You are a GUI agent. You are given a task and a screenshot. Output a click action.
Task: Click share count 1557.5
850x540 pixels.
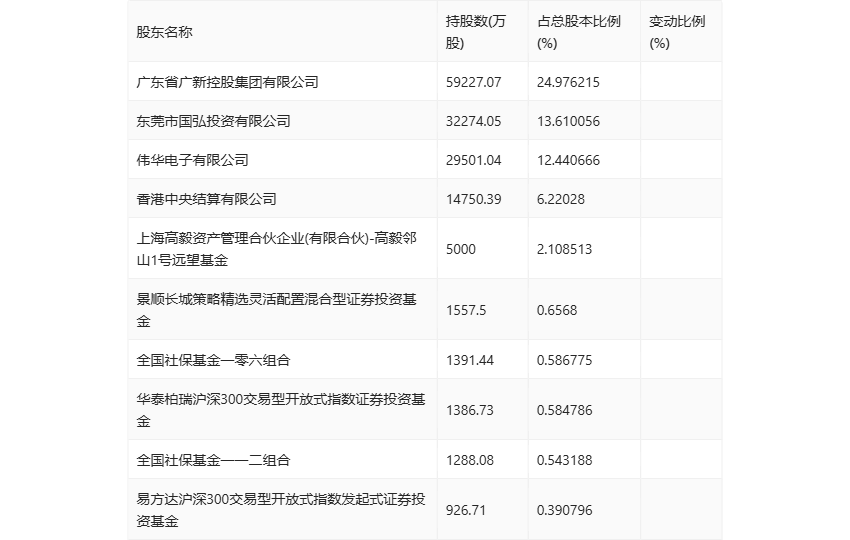(466, 310)
